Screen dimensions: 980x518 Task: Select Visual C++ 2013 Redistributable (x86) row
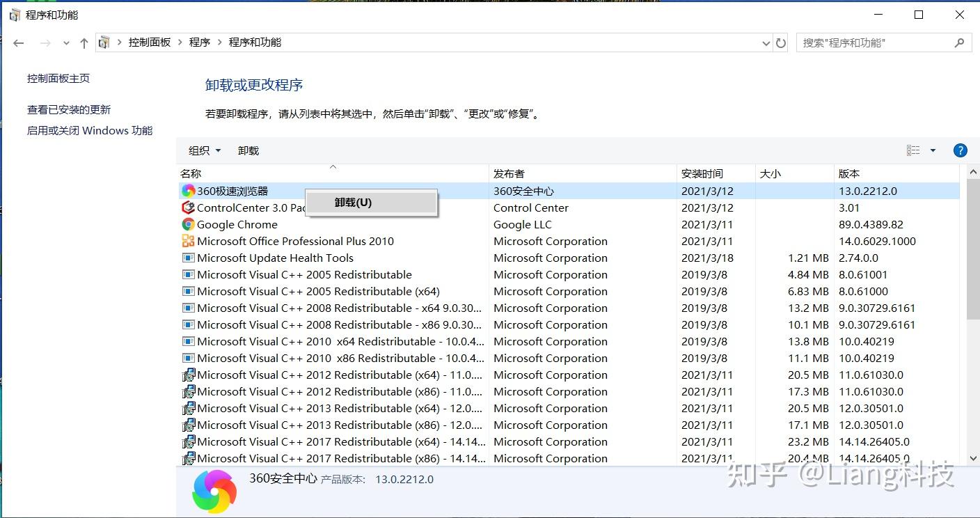click(569, 425)
